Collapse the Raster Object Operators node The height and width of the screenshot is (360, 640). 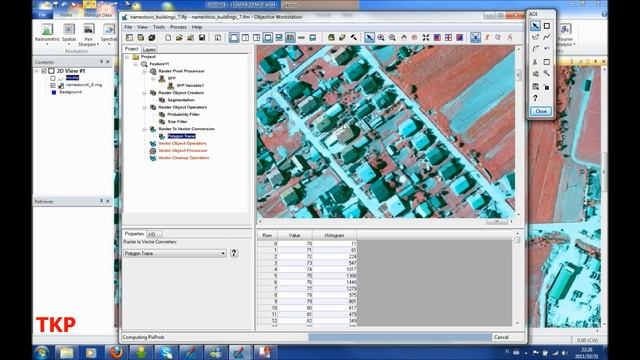click(144, 107)
